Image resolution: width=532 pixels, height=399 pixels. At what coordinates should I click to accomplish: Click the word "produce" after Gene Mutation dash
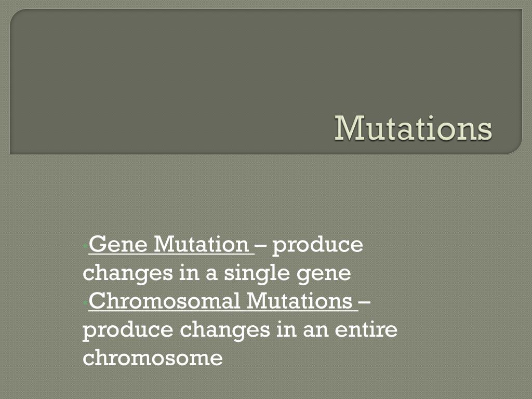coord(317,245)
